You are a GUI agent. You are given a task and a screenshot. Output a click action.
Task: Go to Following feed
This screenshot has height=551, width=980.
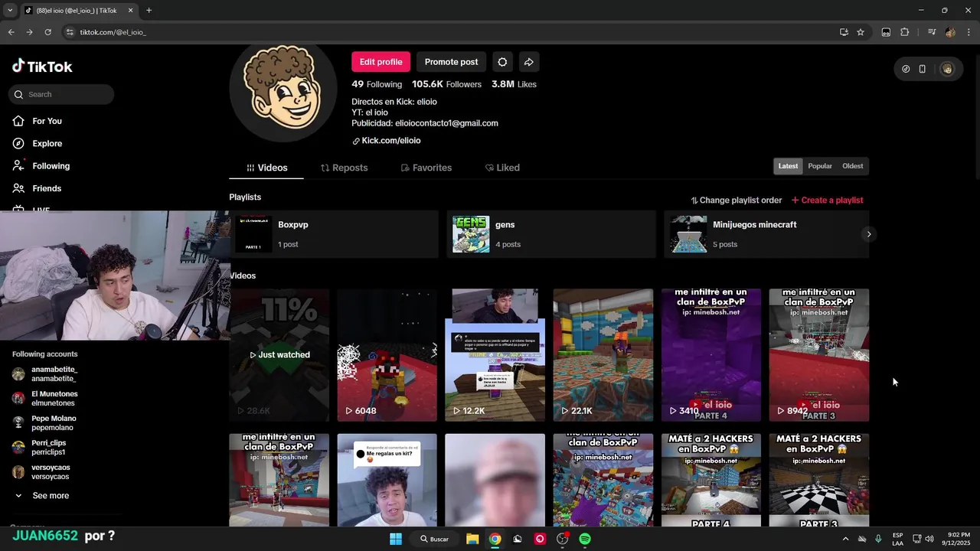(51, 166)
